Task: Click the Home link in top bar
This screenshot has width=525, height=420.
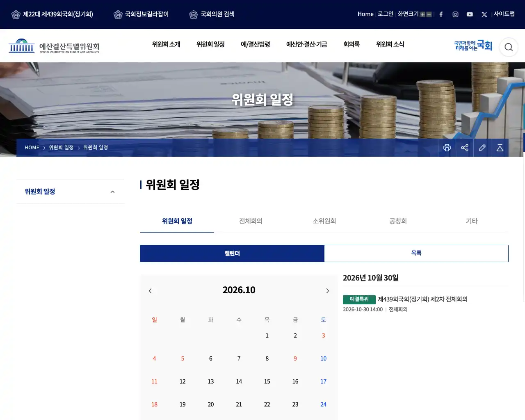Action: (x=365, y=14)
